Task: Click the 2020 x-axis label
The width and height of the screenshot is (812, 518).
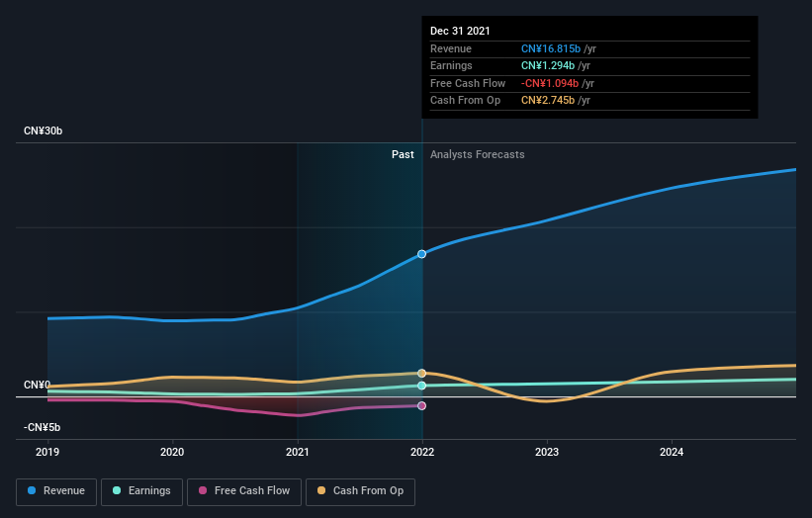Action: tap(172, 452)
